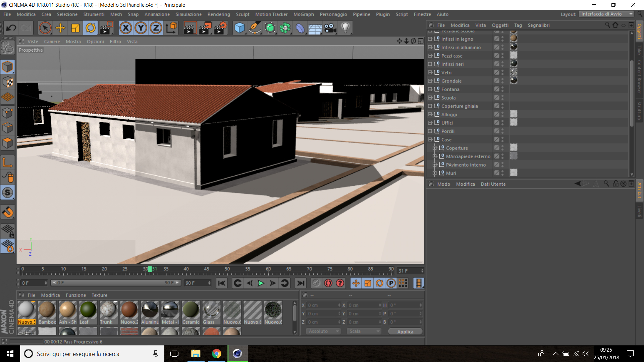Open the Rendering menu
Image resolution: width=644 pixels, height=362 pixels.
[x=219, y=14]
